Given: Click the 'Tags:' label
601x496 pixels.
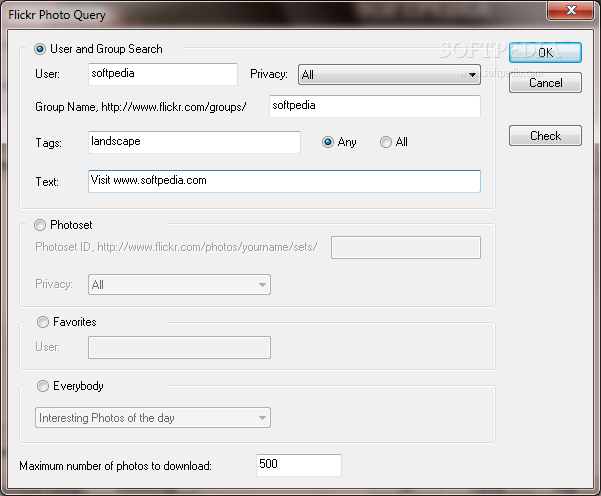Looking at the screenshot, I should [x=49, y=143].
